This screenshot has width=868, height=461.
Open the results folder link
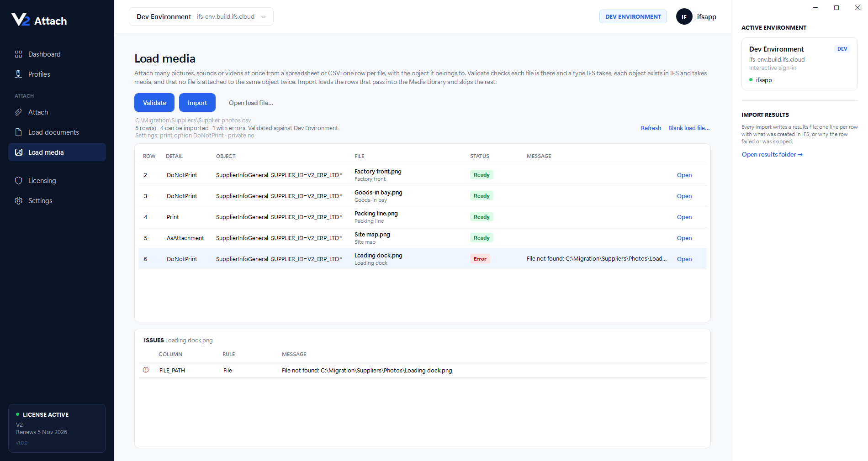[x=772, y=155]
